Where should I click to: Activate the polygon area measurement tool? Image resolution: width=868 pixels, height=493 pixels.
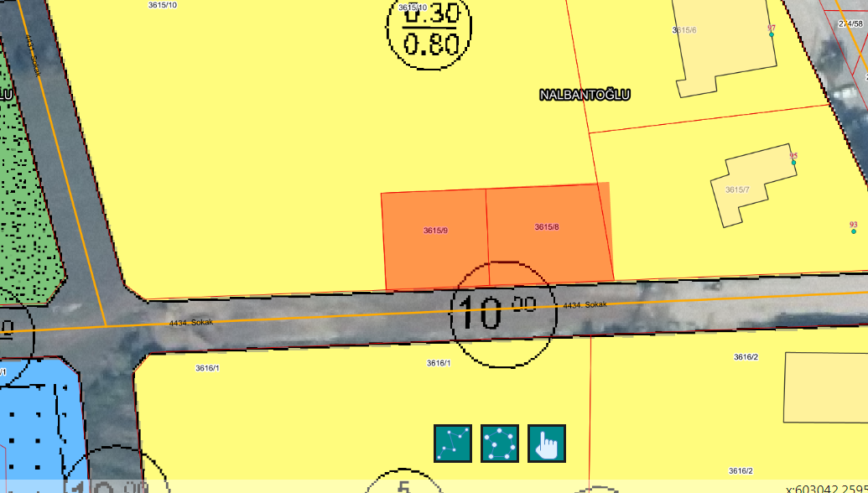coord(500,444)
